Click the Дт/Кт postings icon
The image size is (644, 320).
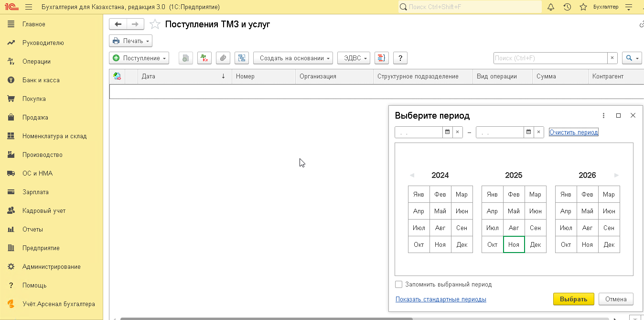tap(204, 58)
